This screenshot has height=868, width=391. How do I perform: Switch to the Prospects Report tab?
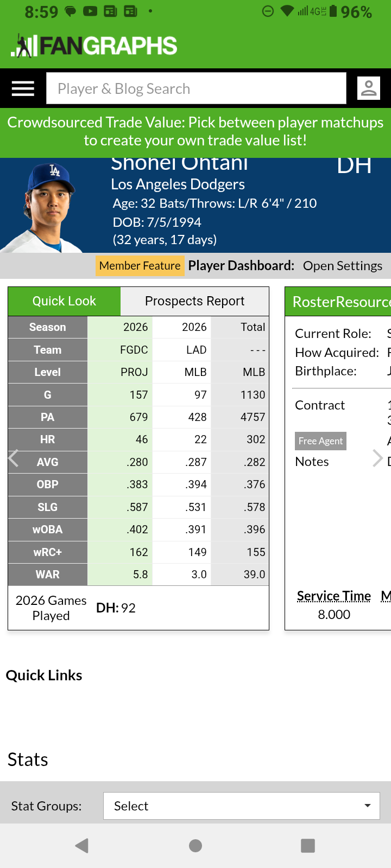pyautogui.click(x=194, y=301)
